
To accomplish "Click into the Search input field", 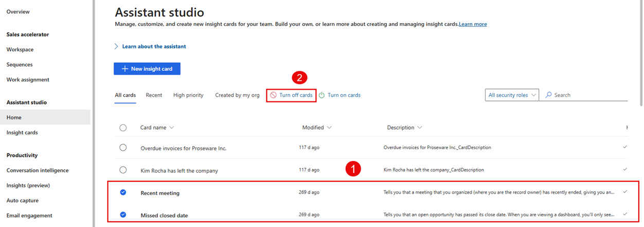I will point(586,95).
